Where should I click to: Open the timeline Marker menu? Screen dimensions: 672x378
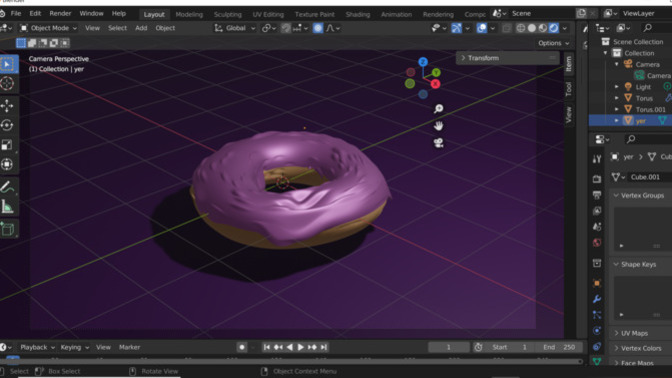pos(129,347)
